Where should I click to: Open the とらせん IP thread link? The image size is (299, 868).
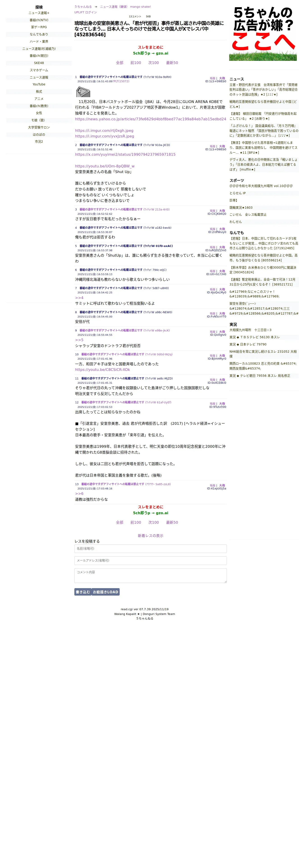click(x=238, y=193)
